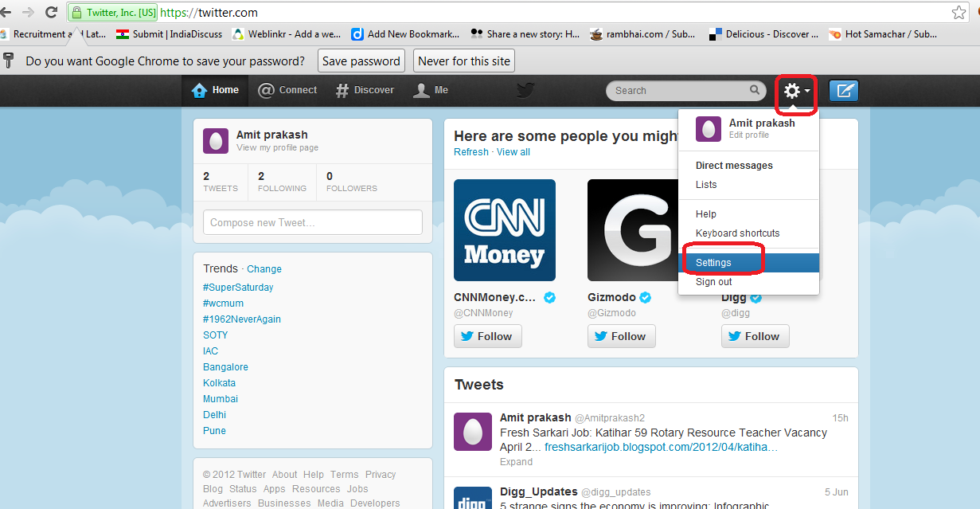Click the green padlock security icon

click(x=76, y=13)
